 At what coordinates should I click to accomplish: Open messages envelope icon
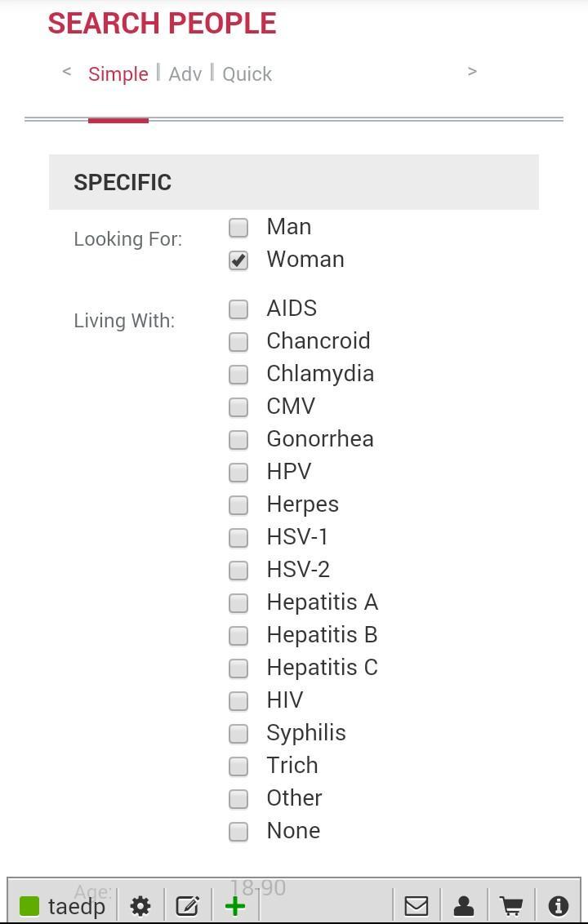tap(416, 906)
